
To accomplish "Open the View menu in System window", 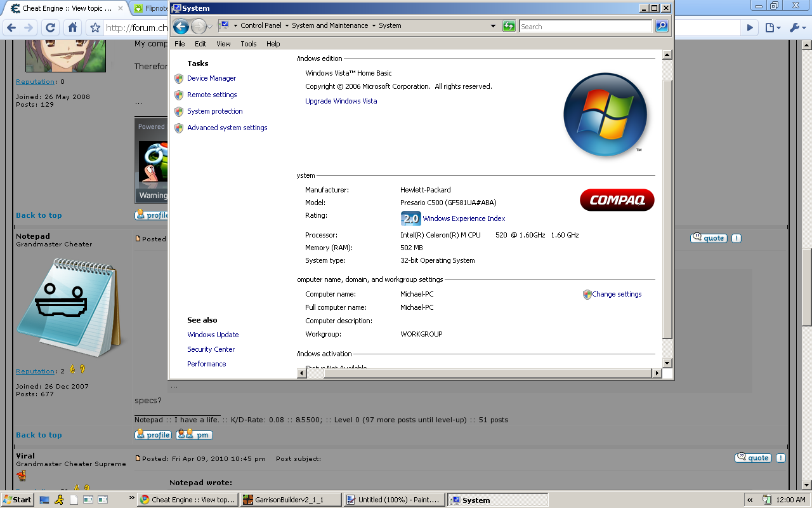I will point(223,44).
